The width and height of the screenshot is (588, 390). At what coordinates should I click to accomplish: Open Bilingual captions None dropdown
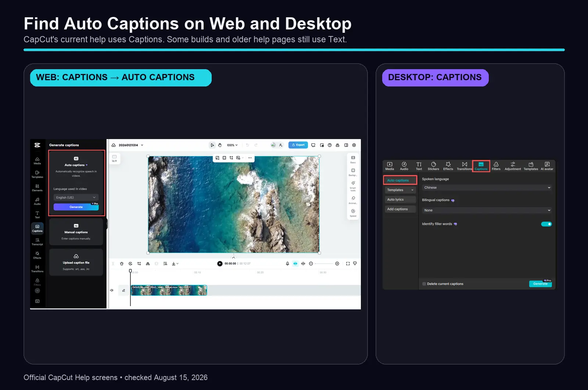click(x=487, y=210)
